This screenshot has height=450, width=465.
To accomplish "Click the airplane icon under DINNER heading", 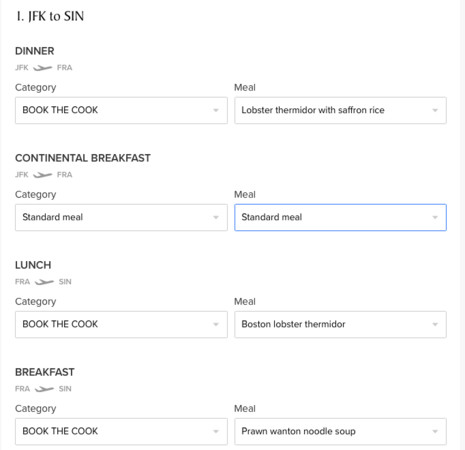I will coord(43,68).
